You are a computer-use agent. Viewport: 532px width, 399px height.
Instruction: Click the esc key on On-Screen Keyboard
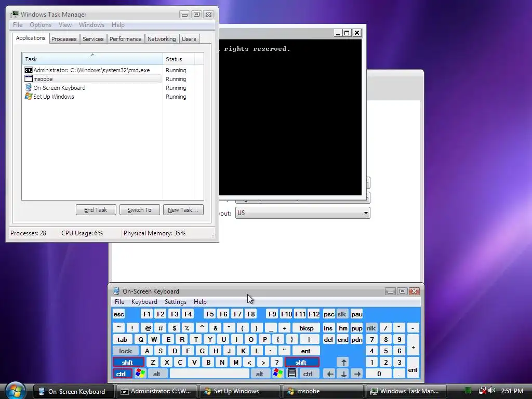point(119,314)
